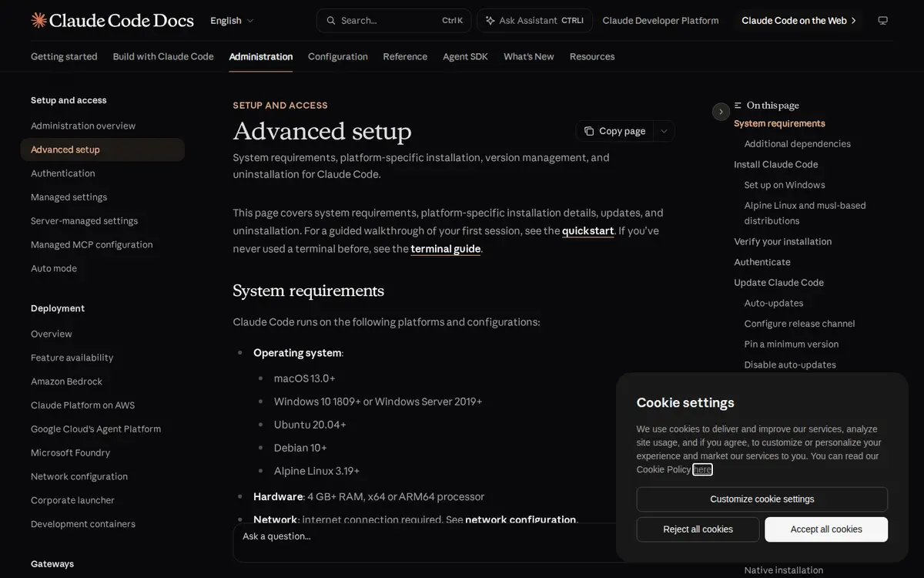Screen dimensions: 924x578
Task: Jump to Authenticate section
Action: [x=762, y=262]
